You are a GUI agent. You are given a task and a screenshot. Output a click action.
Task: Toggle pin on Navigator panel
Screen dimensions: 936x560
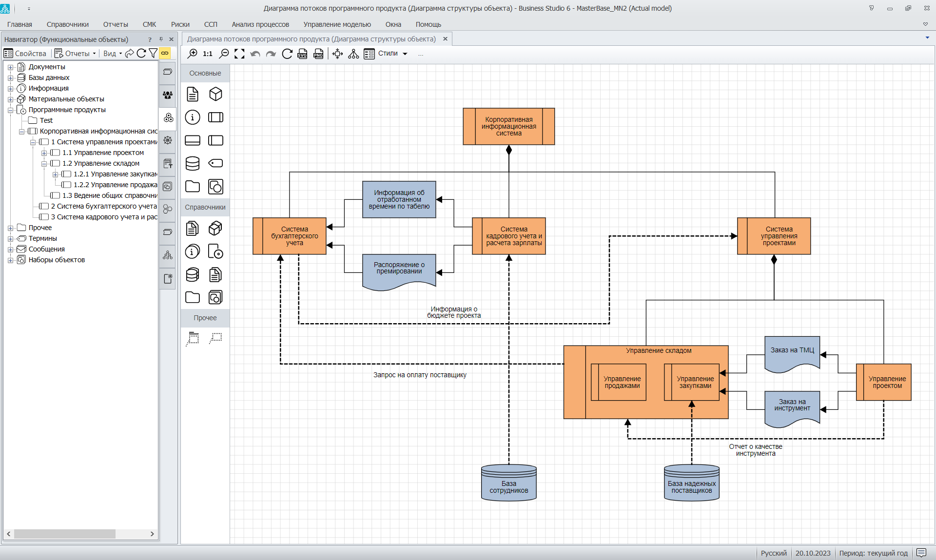[x=161, y=39]
